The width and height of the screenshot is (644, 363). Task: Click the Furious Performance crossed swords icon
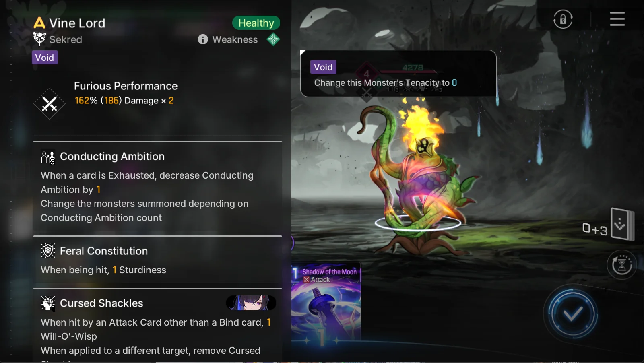[x=50, y=104]
